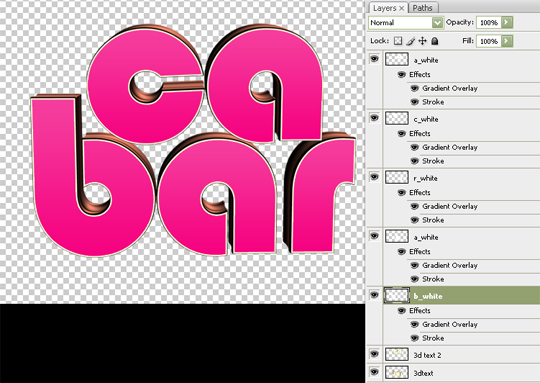Toggle Effects eye under b_white layer
Screen dimensions: 540x383
(x=402, y=310)
